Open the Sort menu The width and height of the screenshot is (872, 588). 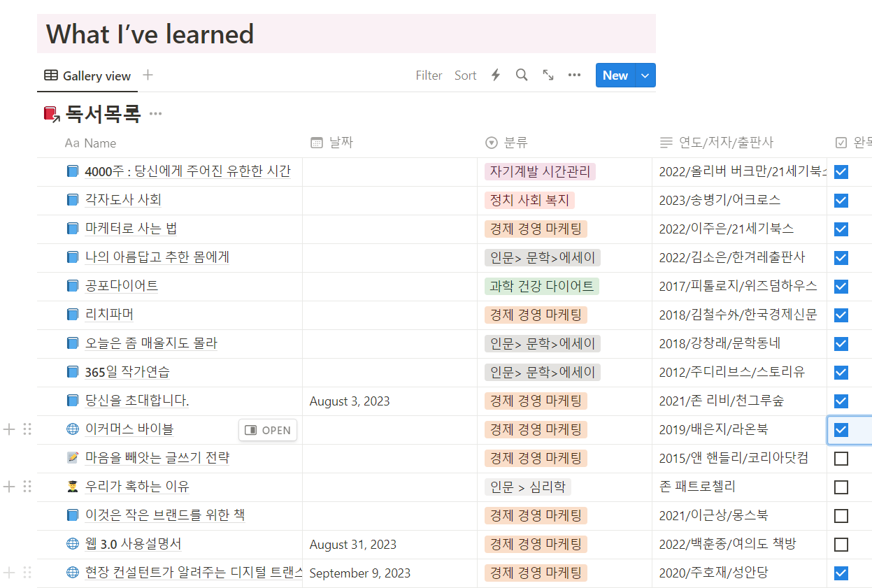coord(465,75)
